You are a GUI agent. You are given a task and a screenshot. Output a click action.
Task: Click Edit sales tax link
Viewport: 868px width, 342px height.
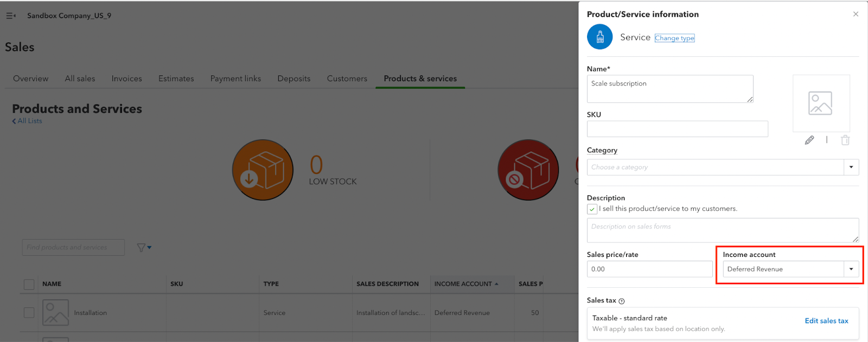point(826,321)
